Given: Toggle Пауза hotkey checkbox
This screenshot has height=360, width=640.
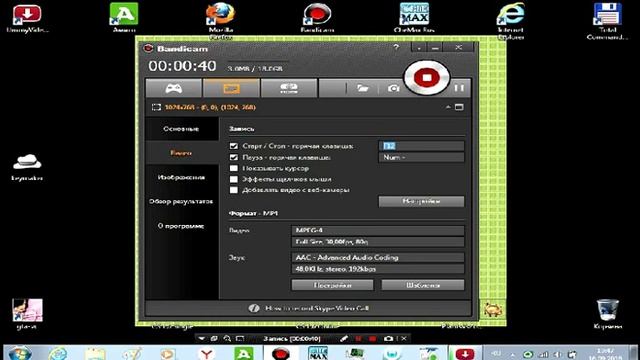Looking at the screenshot, I should (233, 157).
